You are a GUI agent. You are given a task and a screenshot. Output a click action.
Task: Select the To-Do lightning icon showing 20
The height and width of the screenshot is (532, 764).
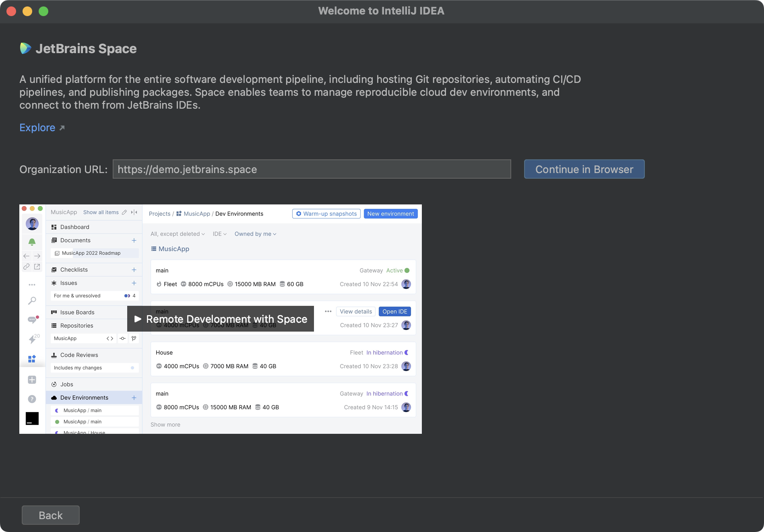tap(32, 338)
